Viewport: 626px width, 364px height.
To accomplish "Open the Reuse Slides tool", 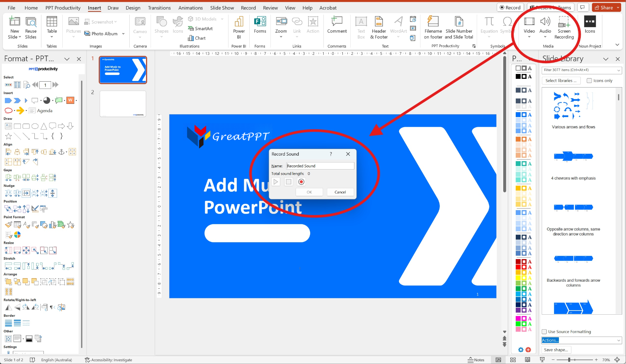I will (31, 28).
